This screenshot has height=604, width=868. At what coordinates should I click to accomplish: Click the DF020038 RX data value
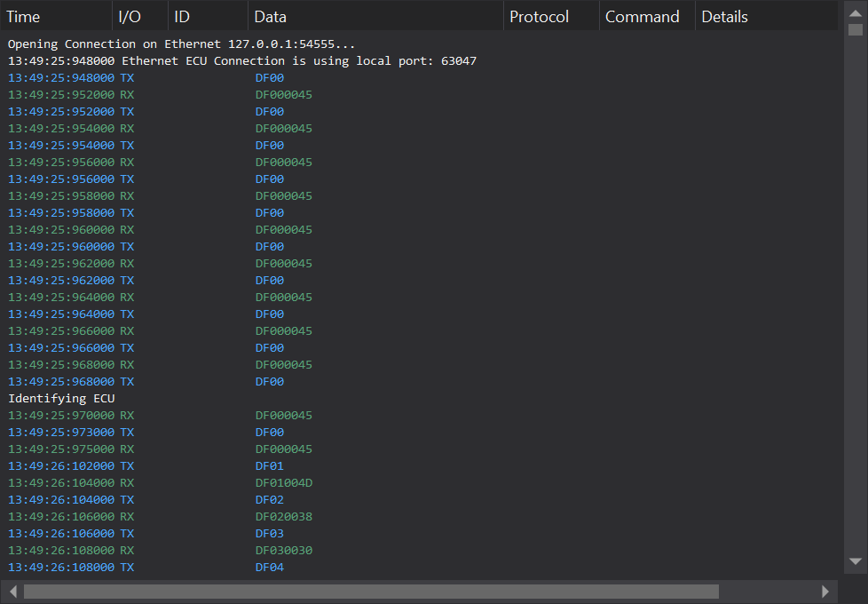tap(284, 517)
